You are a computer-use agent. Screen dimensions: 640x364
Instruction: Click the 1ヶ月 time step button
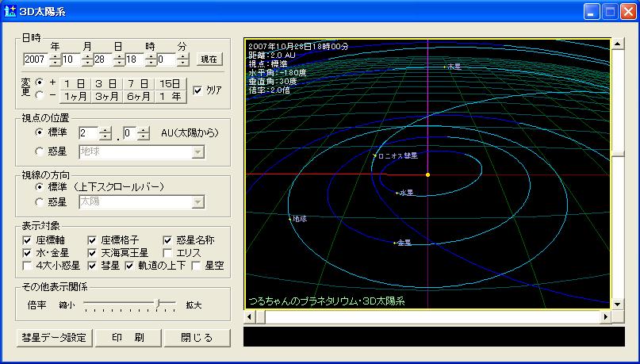[x=76, y=97]
